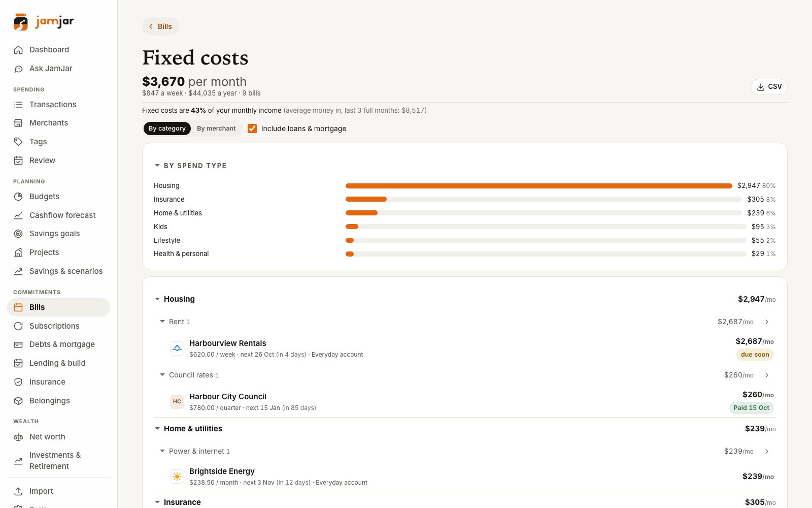
Task: Collapse the Council rates subgroup
Action: point(162,375)
